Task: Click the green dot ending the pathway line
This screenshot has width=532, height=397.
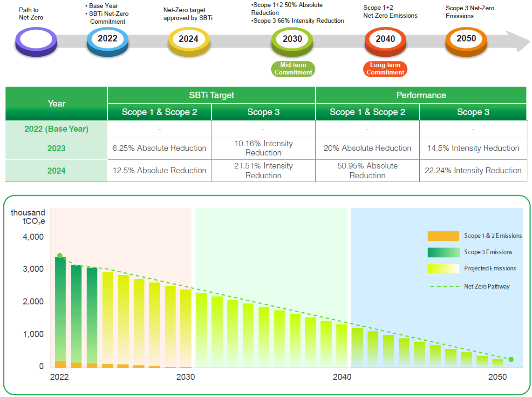Action: click(x=511, y=359)
